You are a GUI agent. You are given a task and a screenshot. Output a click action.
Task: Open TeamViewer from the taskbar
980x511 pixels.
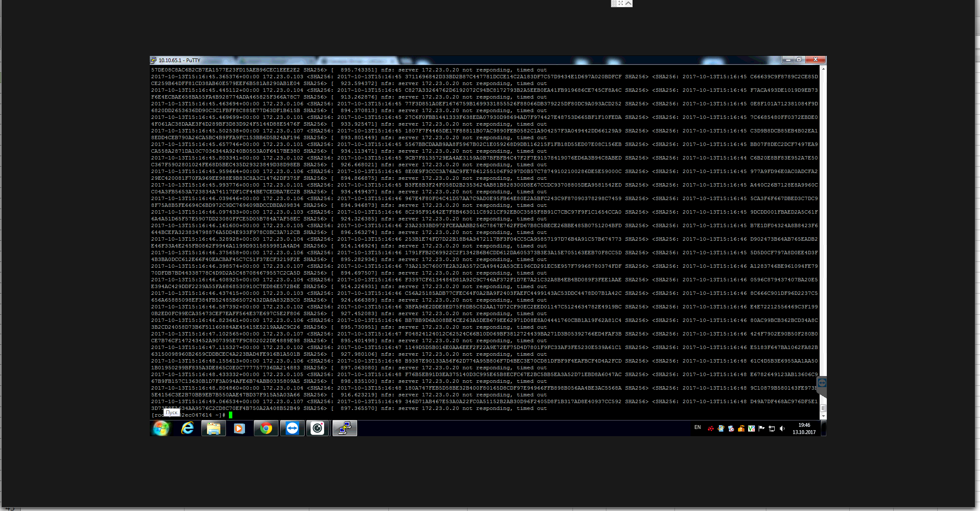tap(292, 428)
